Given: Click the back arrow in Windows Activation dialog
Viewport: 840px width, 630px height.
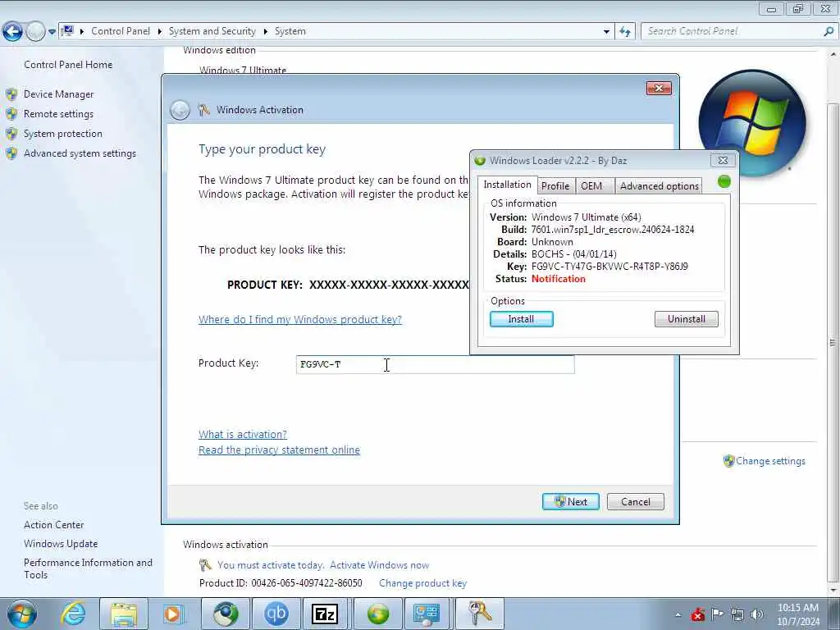Looking at the screenshot, I should pyautogui.click(x=180, y=111).
